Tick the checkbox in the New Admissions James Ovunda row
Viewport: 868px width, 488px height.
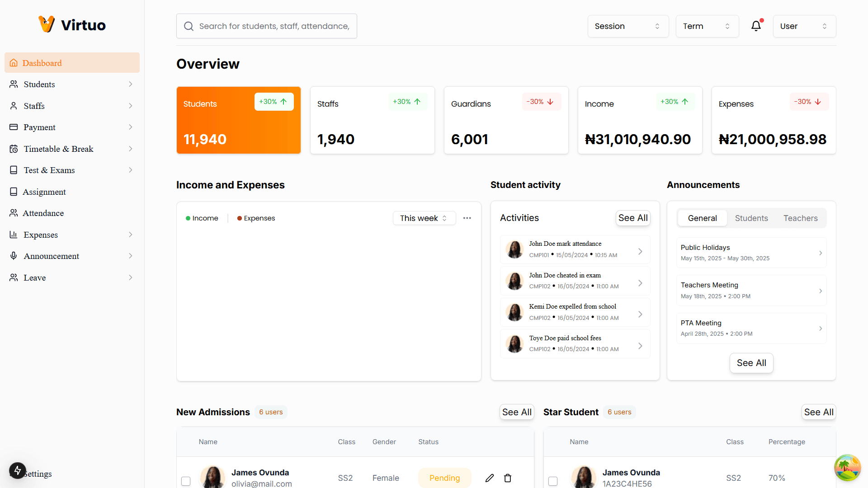[x=186, y=481]
